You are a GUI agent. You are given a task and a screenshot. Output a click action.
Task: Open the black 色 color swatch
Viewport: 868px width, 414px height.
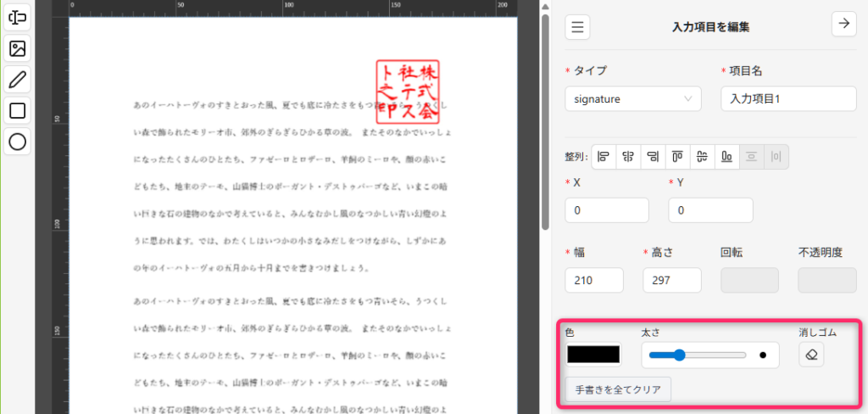(593, 355)
